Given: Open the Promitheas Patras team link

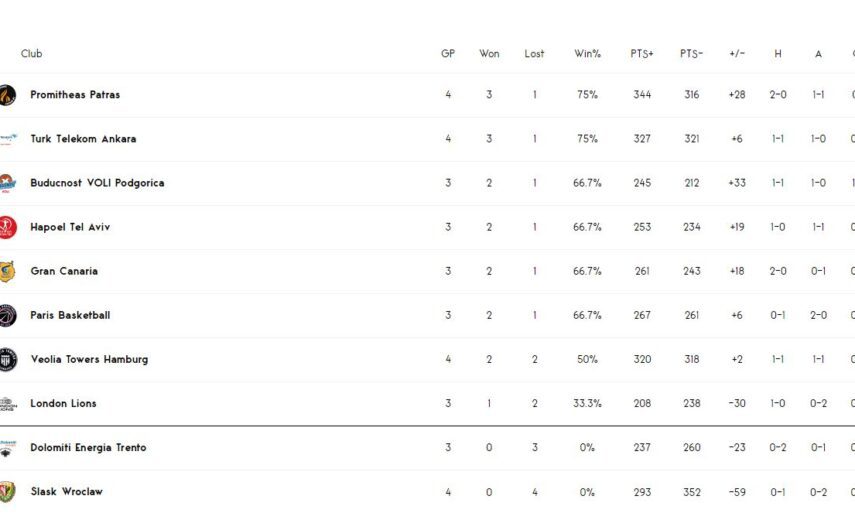Looking at the screenshot, I should click(75, 95).
